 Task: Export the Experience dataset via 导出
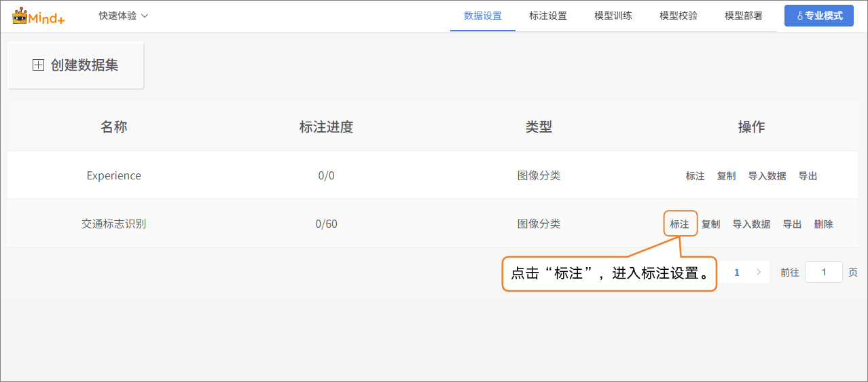tap(808, 176)
